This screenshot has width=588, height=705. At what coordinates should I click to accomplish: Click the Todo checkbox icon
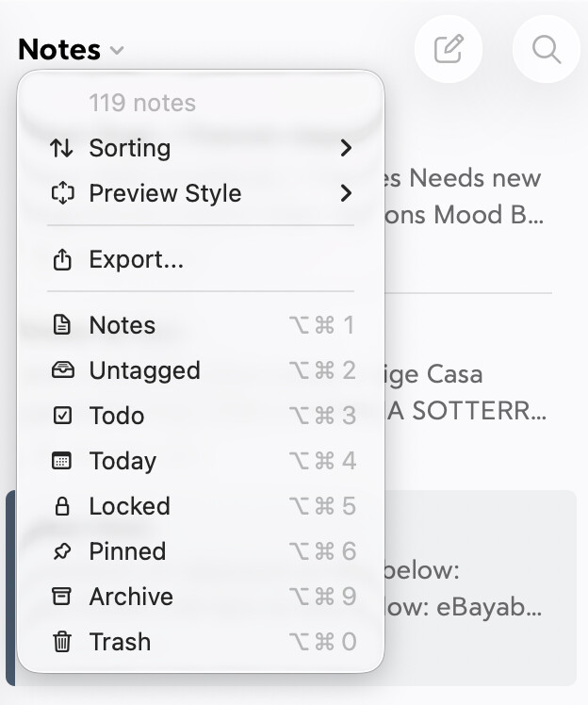(62, 416)
